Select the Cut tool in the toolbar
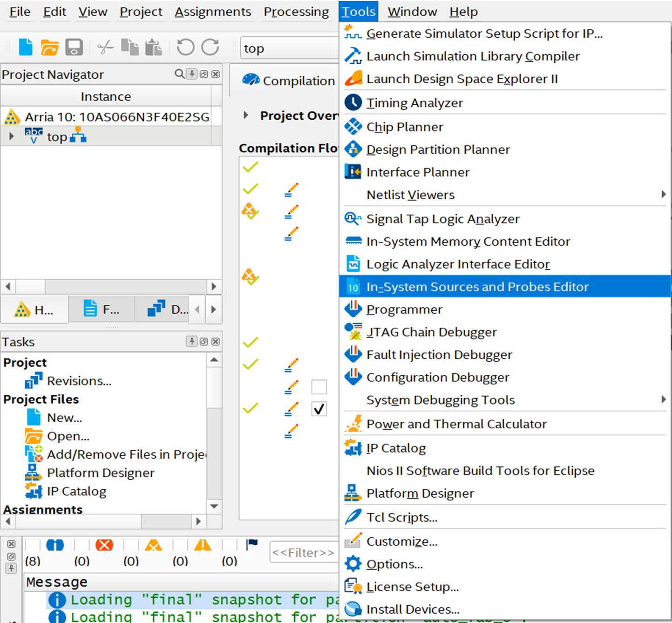Image resolution: width=672 pixels, height=623 pixels. tap(105, 47)
